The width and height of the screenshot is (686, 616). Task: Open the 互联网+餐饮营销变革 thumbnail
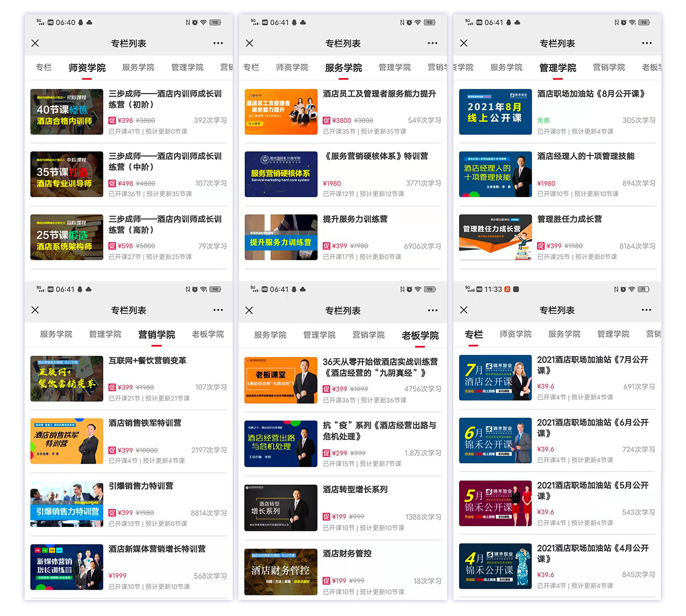(x=67, y=378)
